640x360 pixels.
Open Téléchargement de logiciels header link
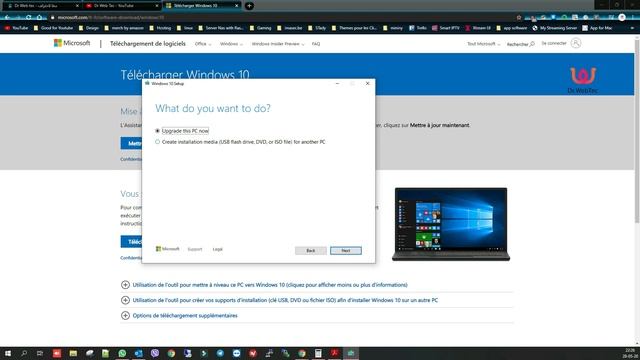148,44
